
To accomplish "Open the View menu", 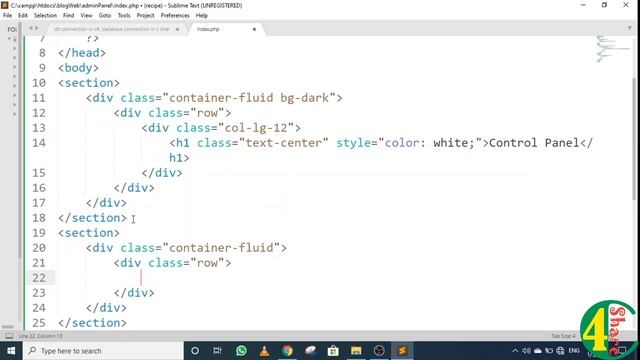I will click(87, 16).
